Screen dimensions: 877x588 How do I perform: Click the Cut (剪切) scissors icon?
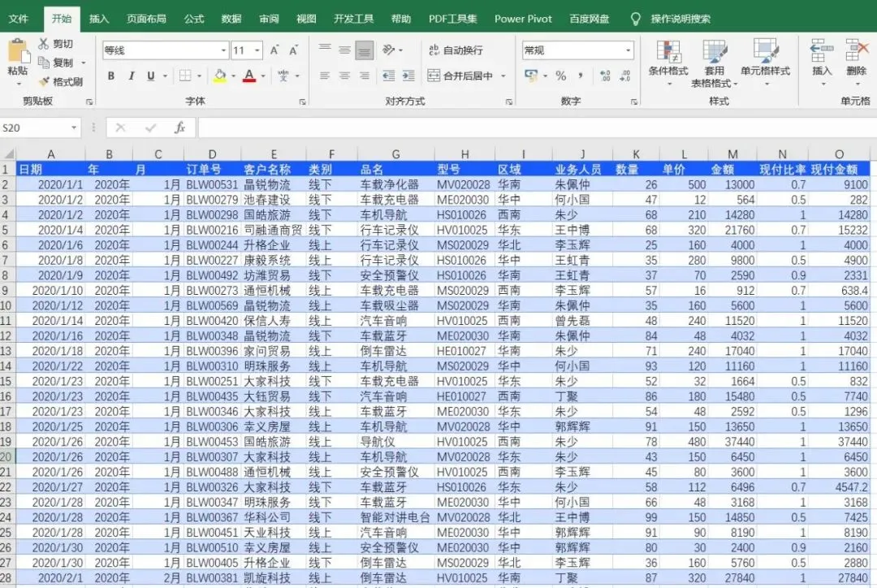44,43
